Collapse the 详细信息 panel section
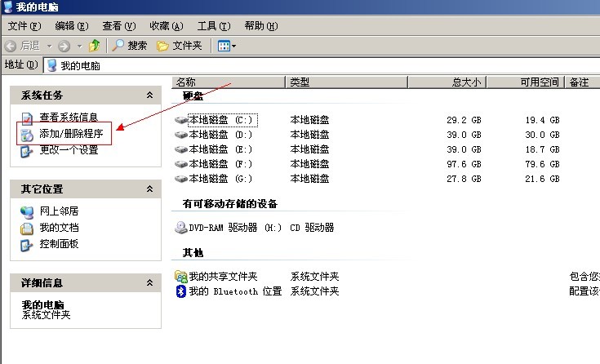 [x=149, y=282]
